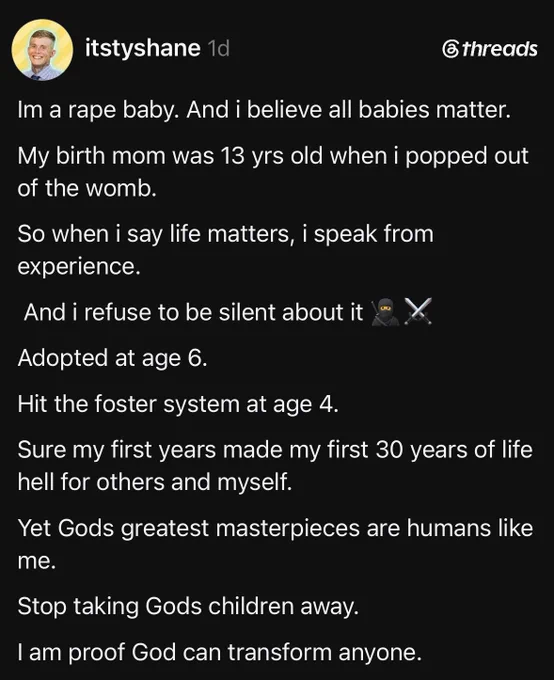Click the crossed swords emoji
The height and width of the screenshot is (680, 554).
[418, 311]
